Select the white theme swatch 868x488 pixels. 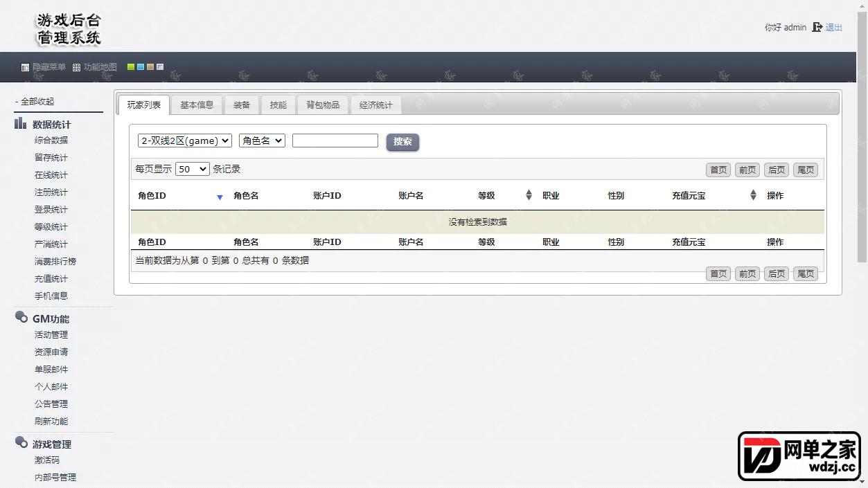[x=160, y=67]
